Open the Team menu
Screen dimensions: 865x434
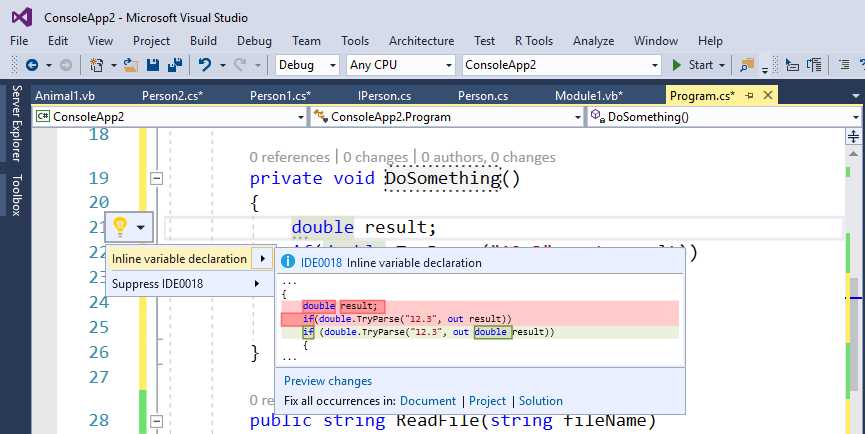pyautogui.click(x=306, y=41)
